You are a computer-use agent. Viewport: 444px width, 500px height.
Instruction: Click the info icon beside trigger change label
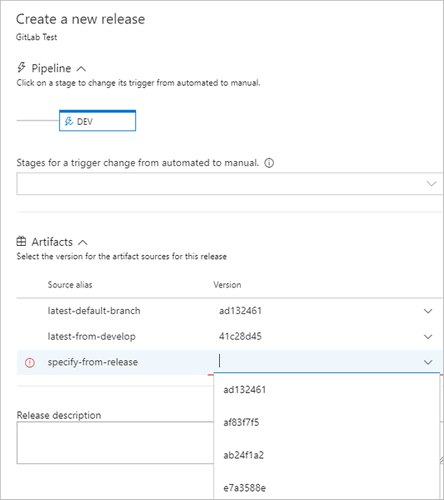click(x=269, y=163)
